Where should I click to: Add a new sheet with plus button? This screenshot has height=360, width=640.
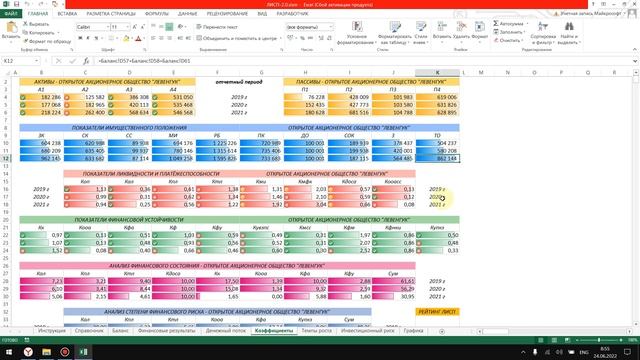pos(442,331)
